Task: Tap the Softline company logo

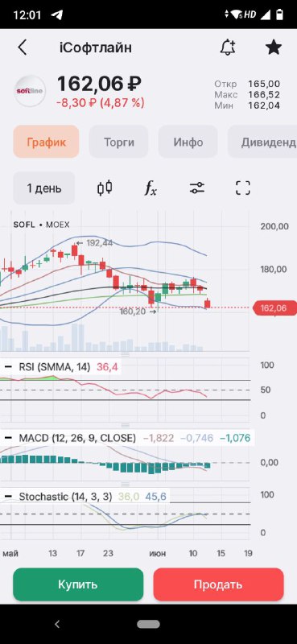Action: coord(30,91)
